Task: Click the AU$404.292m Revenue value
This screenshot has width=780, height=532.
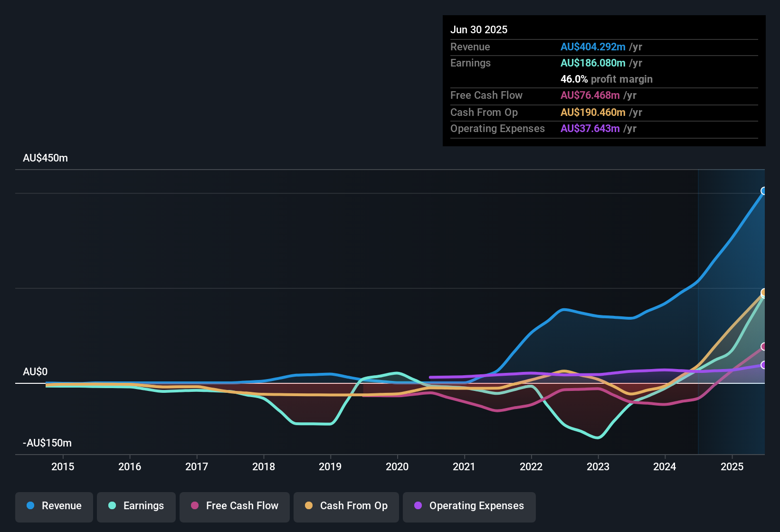Action: point(593,47)
